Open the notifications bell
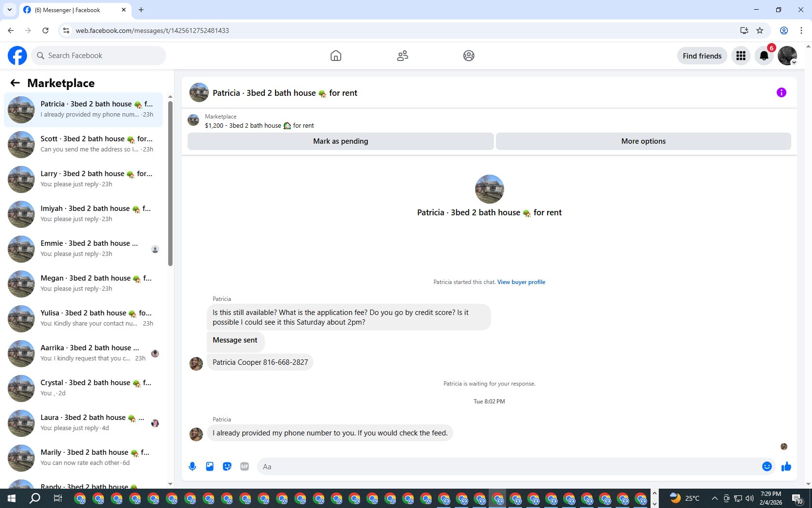This screenshot has height=508, width=812. [764, 56]
